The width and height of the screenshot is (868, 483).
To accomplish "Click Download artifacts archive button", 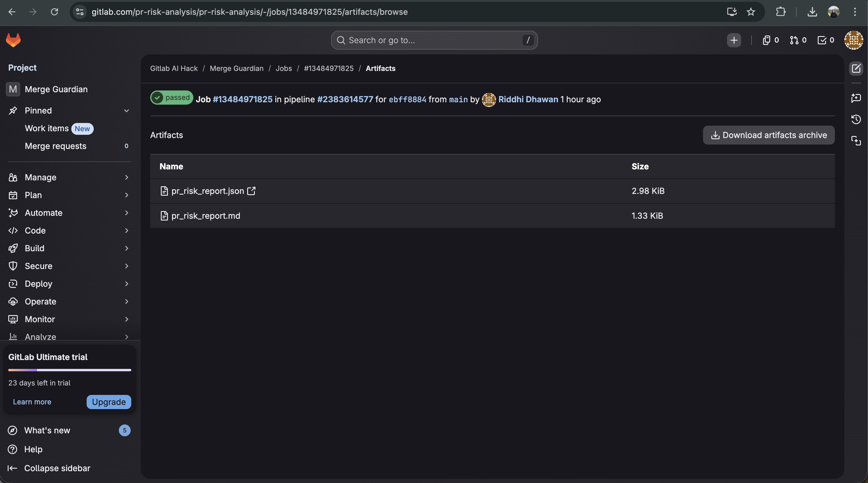I will (x=768, y=135).
